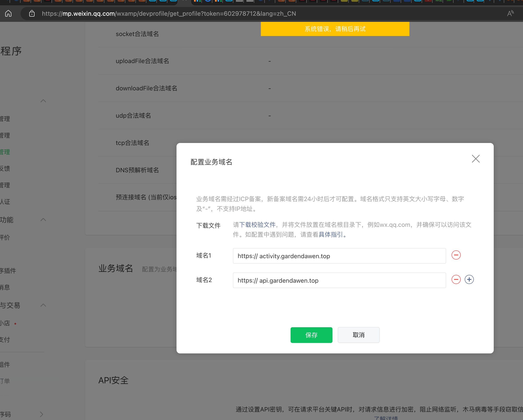Screen dimensions: 523x420
Task: Collapse the 与交易 sidebar section
Action: [43, 305]
